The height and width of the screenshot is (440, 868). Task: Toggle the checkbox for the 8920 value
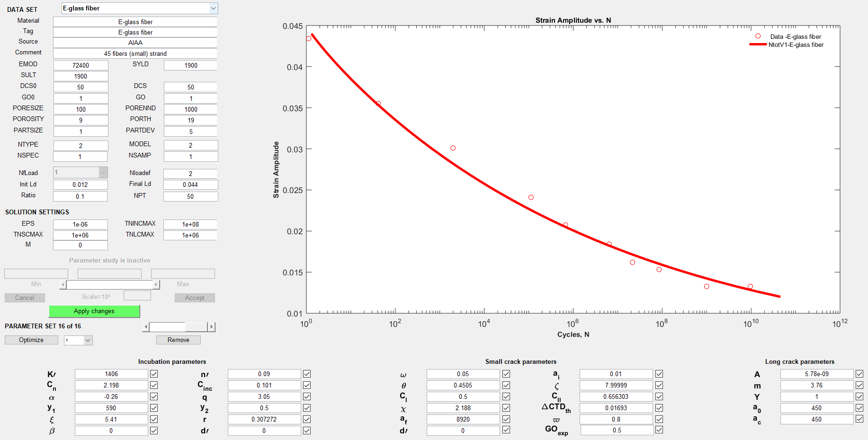pyautogui.click(x=506, y=419)
